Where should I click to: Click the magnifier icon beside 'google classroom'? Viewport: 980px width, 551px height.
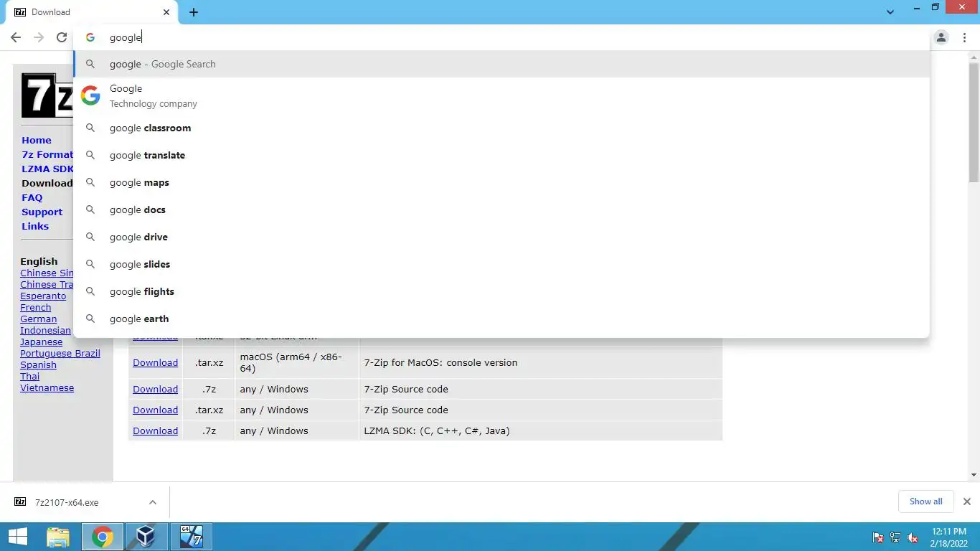point(90,128)
